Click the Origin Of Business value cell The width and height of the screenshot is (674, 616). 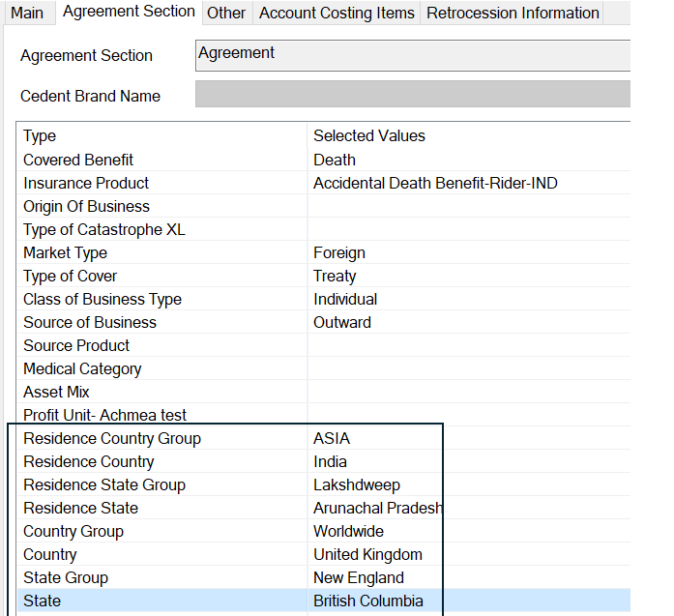[469, 206]
